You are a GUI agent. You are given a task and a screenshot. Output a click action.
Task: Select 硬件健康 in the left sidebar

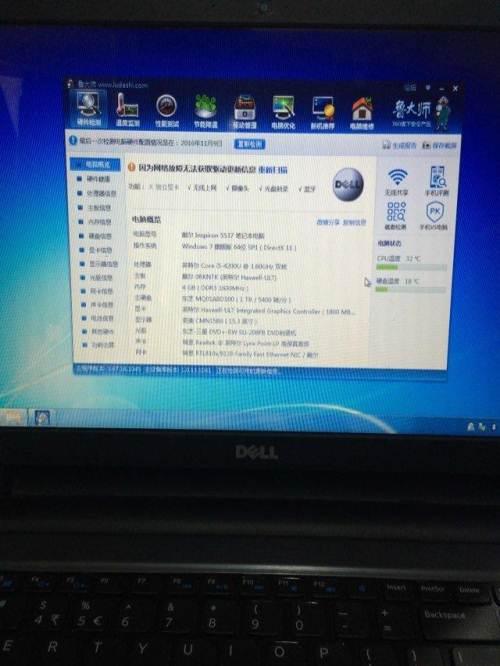tap(94, 179)
